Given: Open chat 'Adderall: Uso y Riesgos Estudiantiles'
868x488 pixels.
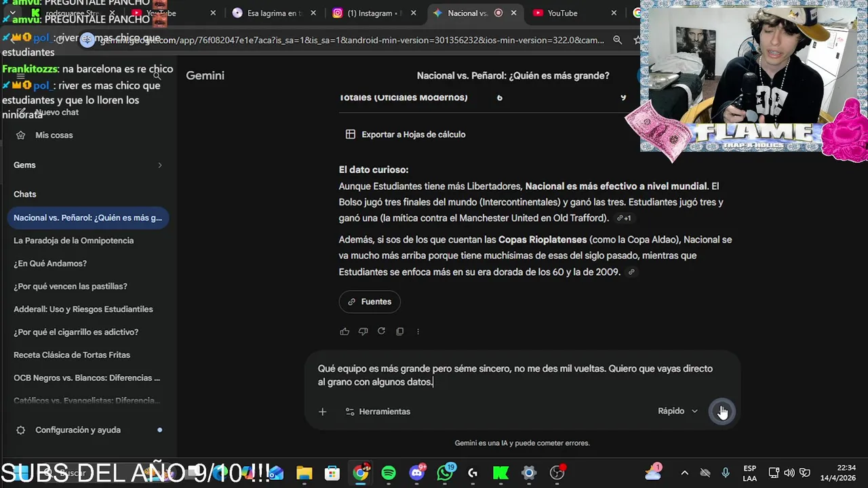Looking at the screenshot, I should coord(85,309).
